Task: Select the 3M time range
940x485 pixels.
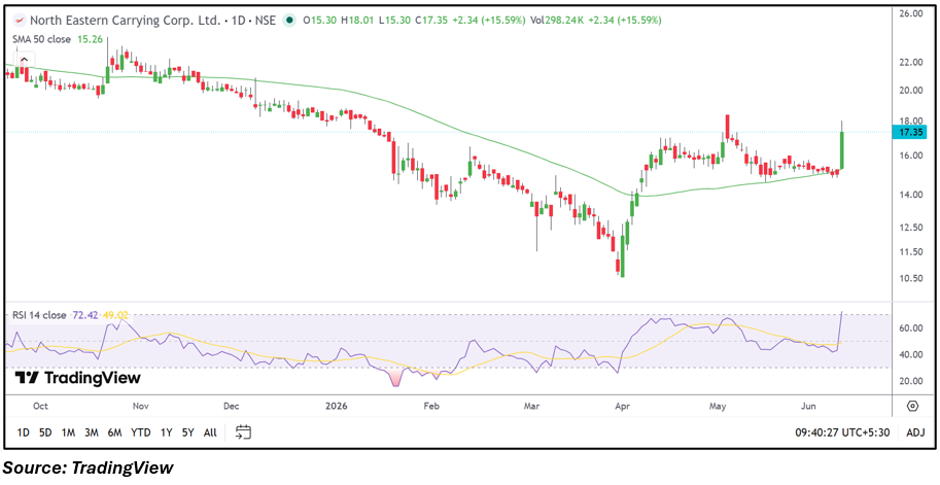Action: pyautogui.click(x=92, y=432)
